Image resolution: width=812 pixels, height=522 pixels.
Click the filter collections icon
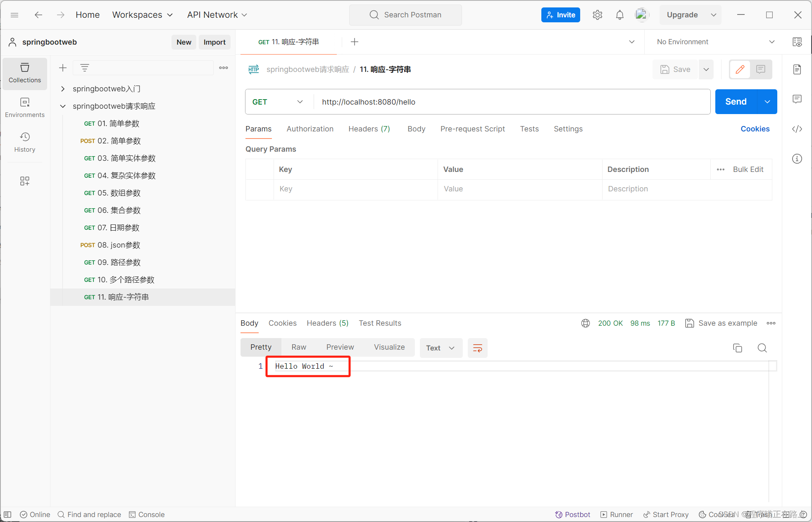85,68
